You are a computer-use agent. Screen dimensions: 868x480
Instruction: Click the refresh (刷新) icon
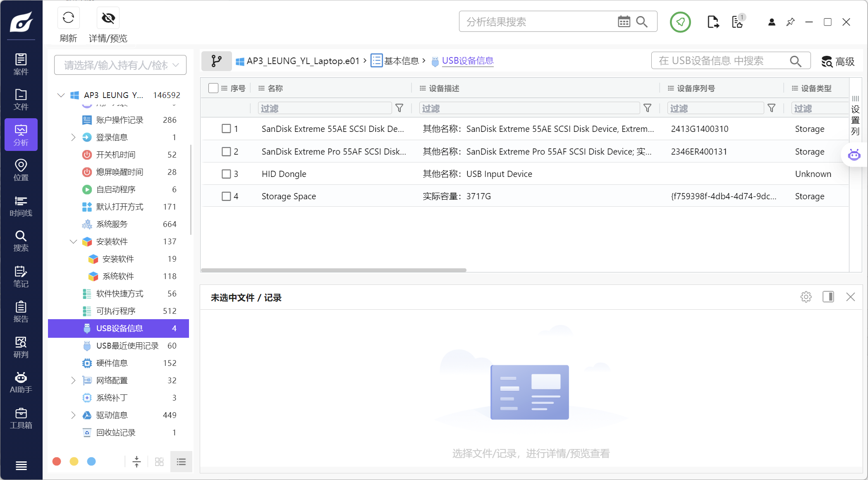(x=68, y=18)
